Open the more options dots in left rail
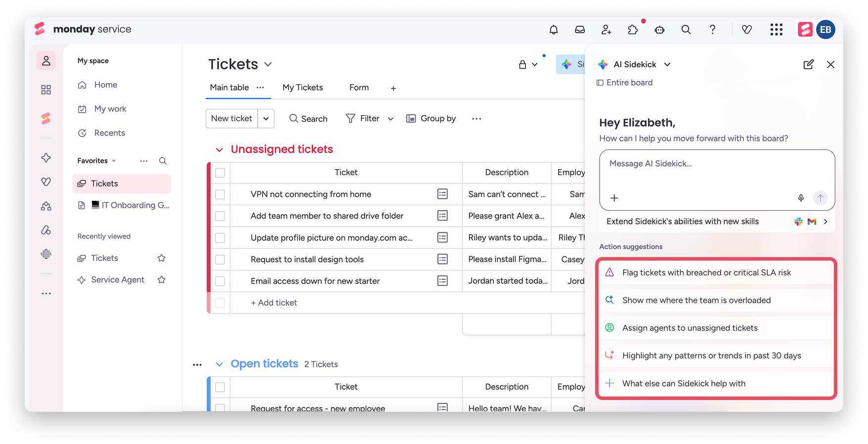This screenshot has height=444, width=868. [46, 294]
